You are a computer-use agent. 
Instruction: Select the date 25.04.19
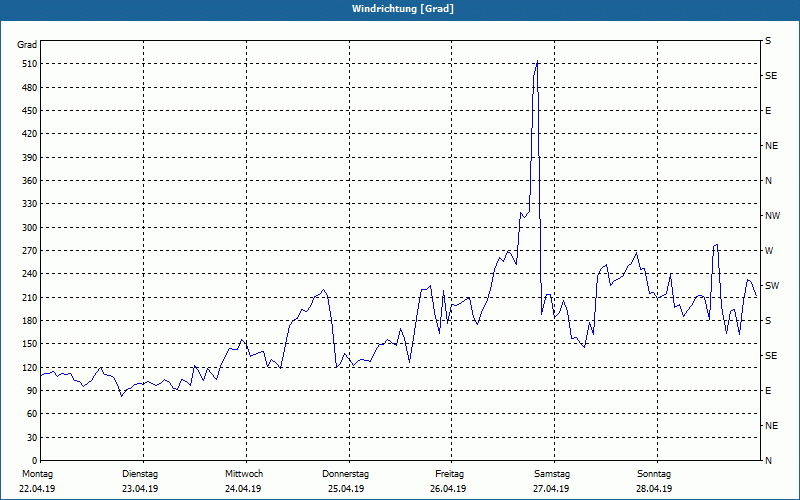(346, 489)
